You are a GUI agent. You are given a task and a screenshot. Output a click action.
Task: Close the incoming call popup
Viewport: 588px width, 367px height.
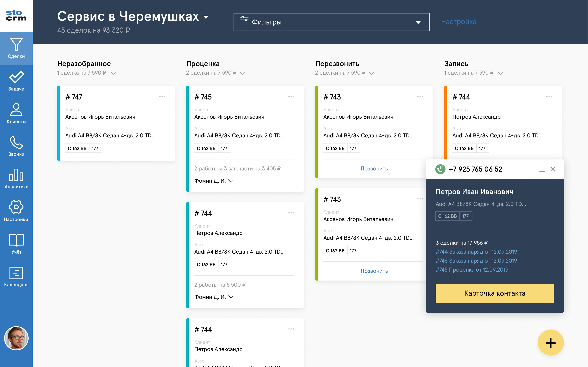[x=553, y=169]
